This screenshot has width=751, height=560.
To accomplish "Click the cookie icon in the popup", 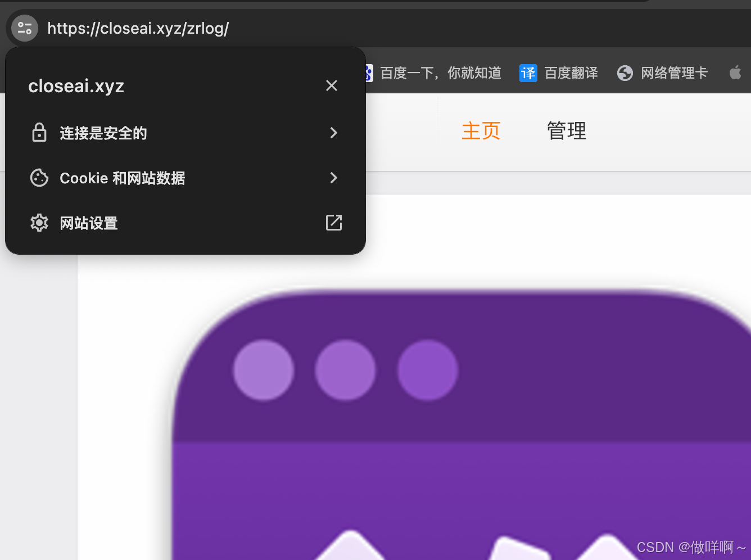I will (x=39, y=178).
